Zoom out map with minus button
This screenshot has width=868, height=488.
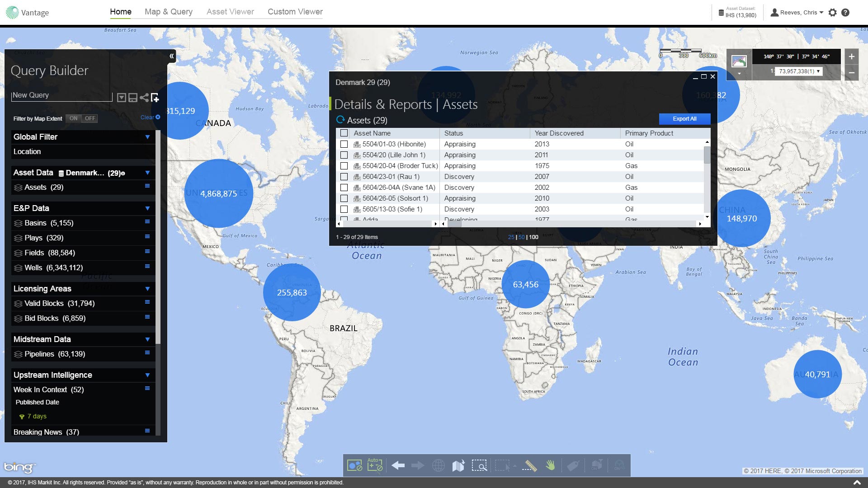point(851,72)
